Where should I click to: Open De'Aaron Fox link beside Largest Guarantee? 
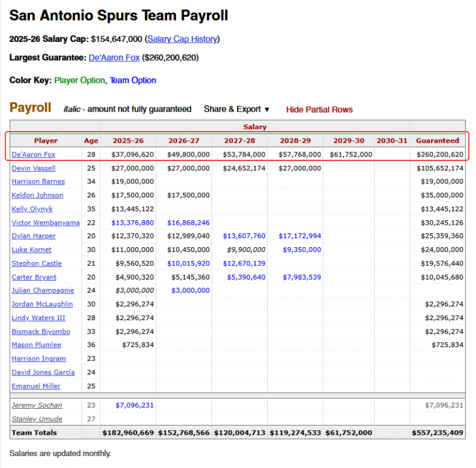114,57
